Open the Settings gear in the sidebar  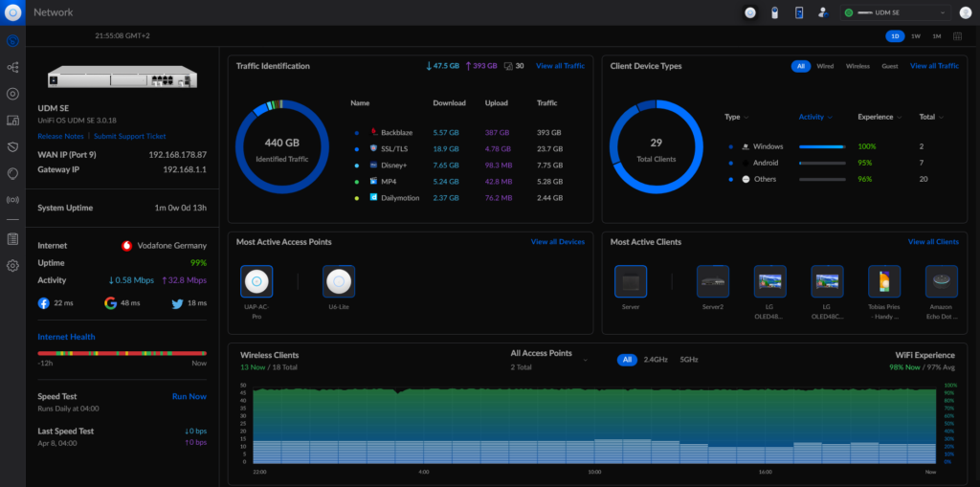point(12,266)
